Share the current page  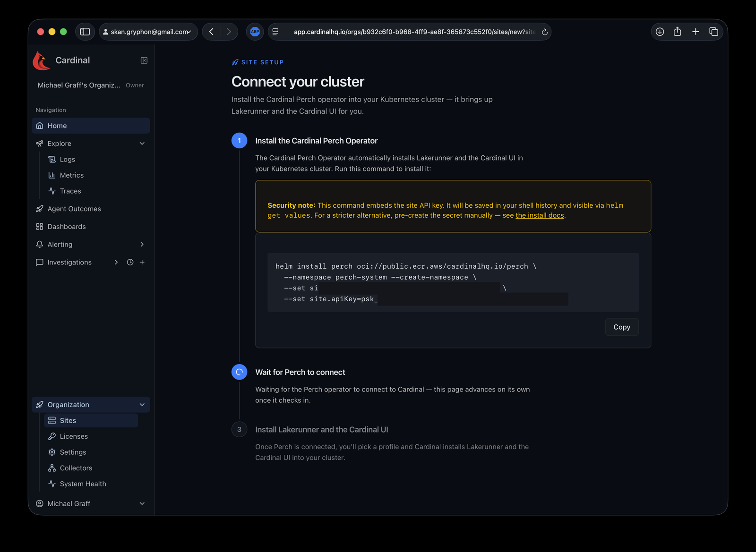coord(678,32)
